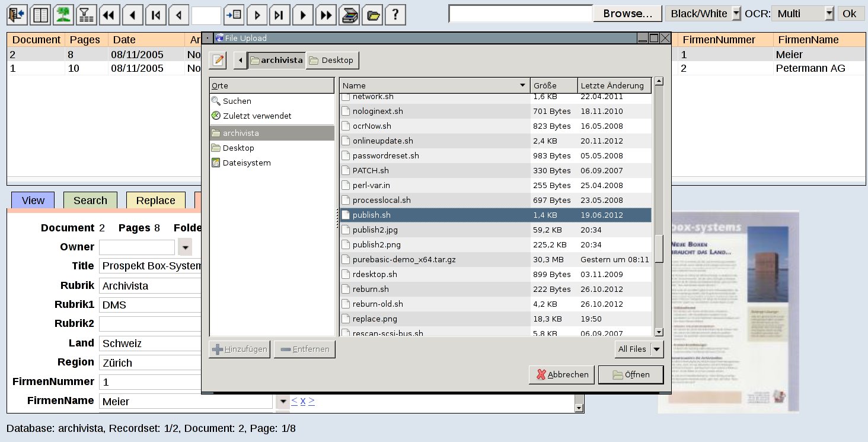The height and width of the screenshot is (442, 868).
Task: Expand the FirmenName field dropdown arrow
Action: click(x=283, y=401)
